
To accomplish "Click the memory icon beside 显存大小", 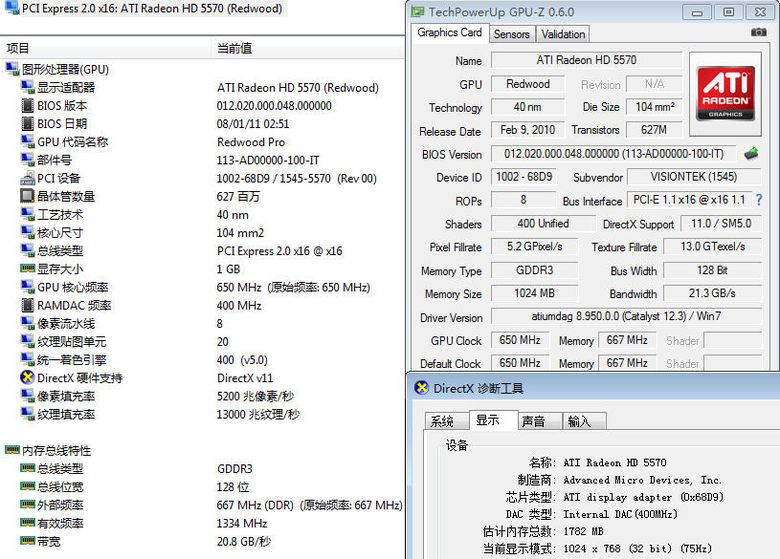I will click(x=27, y=269).
